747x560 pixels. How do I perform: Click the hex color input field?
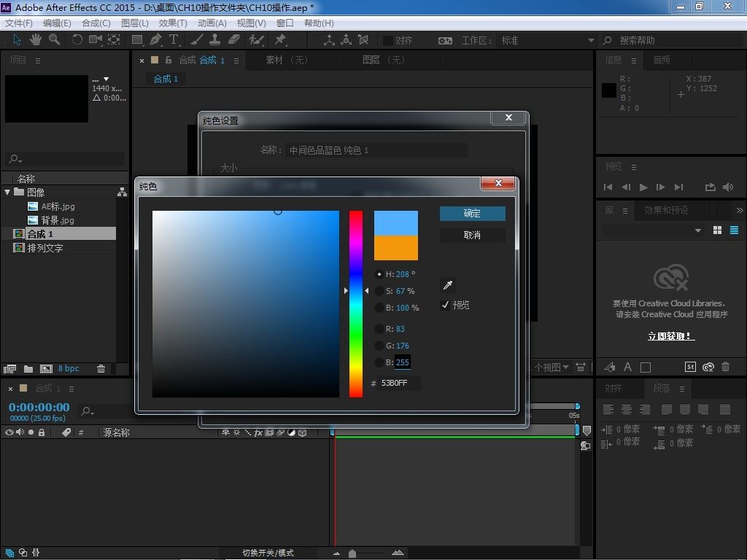point(398,383)
